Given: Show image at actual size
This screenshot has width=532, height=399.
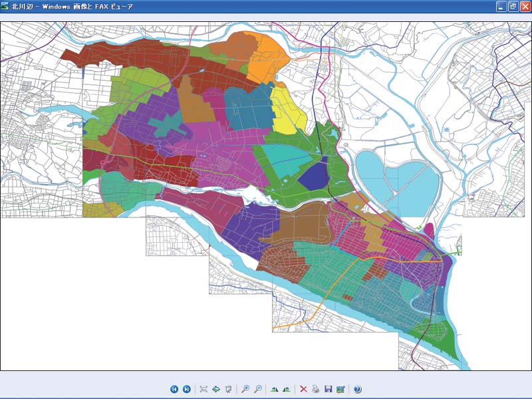Looking at the screenshot, I should coord(215,389).
